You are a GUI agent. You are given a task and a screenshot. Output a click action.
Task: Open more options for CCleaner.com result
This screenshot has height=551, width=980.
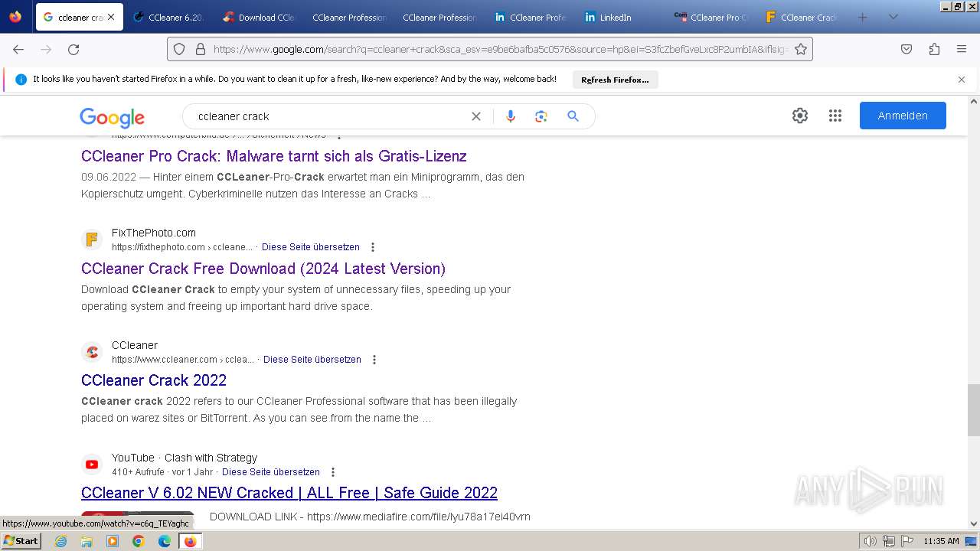point(374,360)
